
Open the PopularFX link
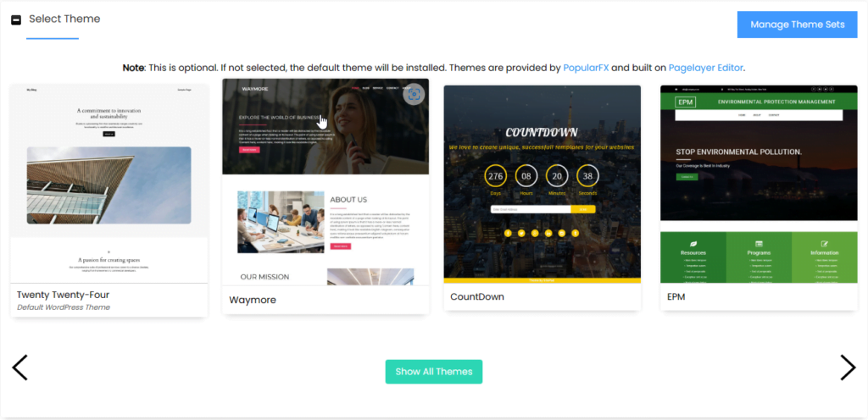click(587, 68)
